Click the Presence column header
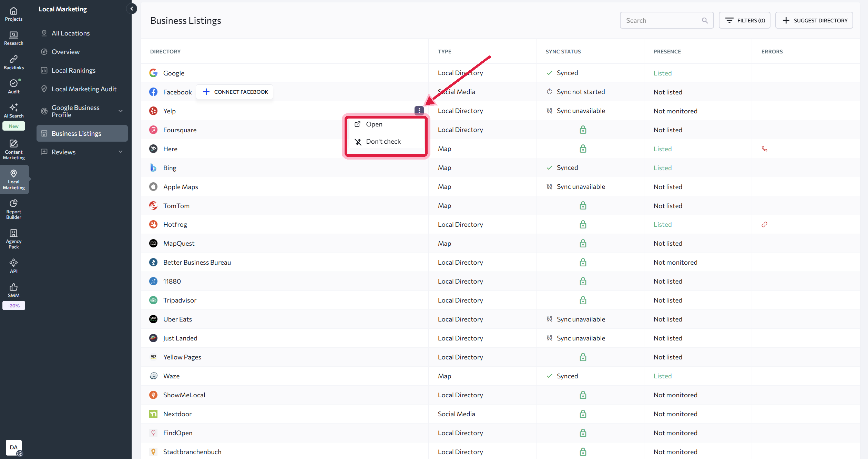This screenshot has width=868, height=459. pos(667,51)
